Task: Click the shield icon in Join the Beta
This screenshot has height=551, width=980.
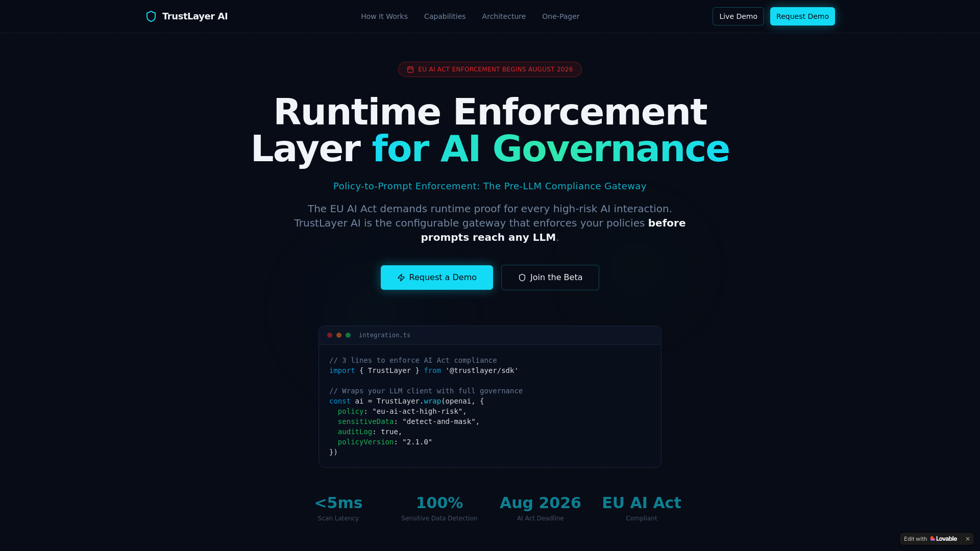Action: coord(522,278)
